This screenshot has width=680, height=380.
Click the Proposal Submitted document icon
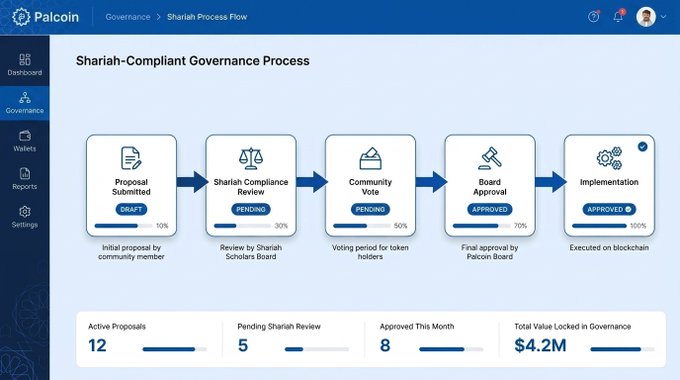[131, 158]
